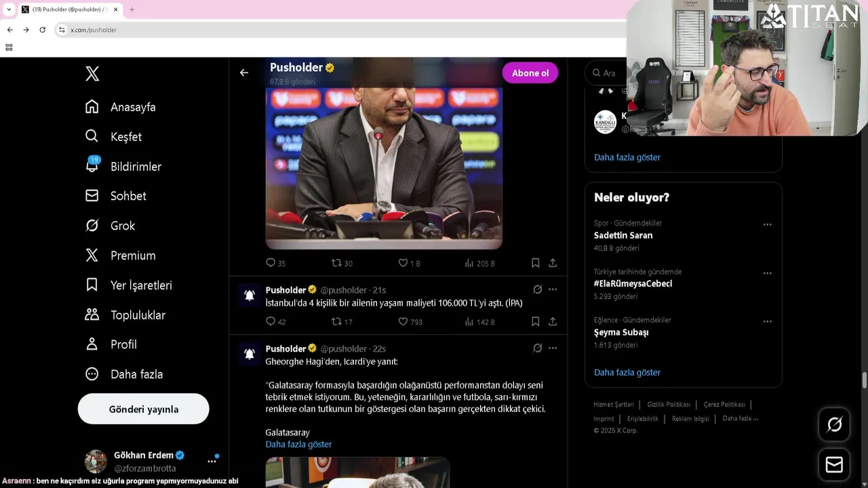This screenshot has width=868, height=488.
Task: Open Grok from the sidebar
Action: 110,226
